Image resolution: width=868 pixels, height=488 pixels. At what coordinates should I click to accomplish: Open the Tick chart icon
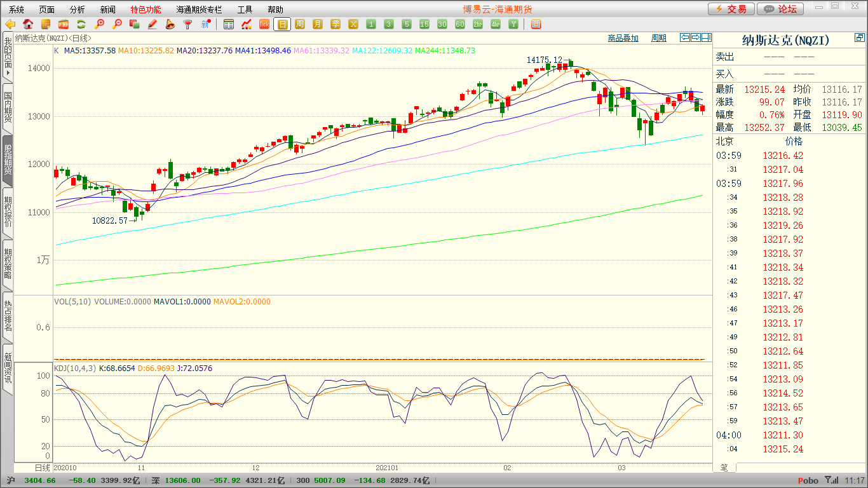pyautogui.click(x=264, y=24)
